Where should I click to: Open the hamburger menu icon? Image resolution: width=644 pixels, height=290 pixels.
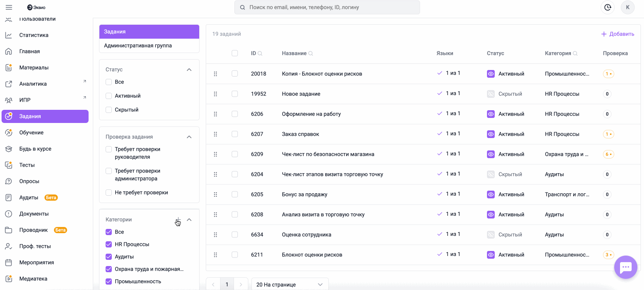pos(9,7)
